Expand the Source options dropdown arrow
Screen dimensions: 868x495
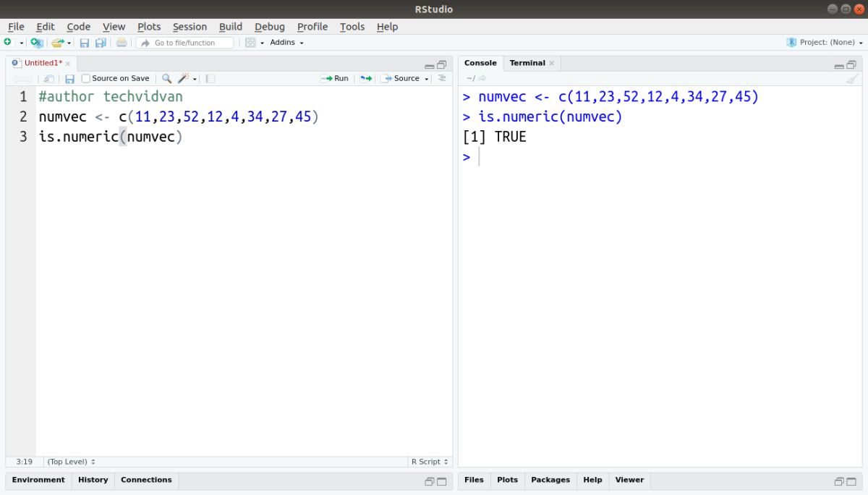[x=427, y=78]
